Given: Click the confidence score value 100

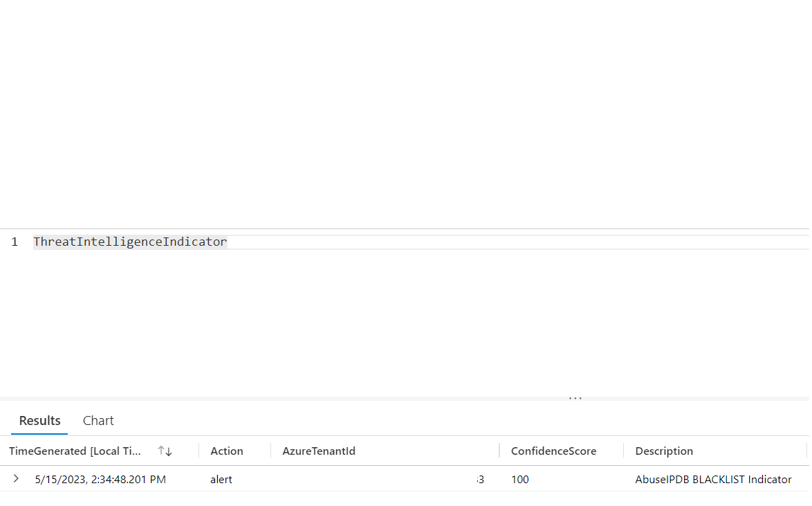Looking at the screenshot, I should pyautogui.click(x=519, y=479).
